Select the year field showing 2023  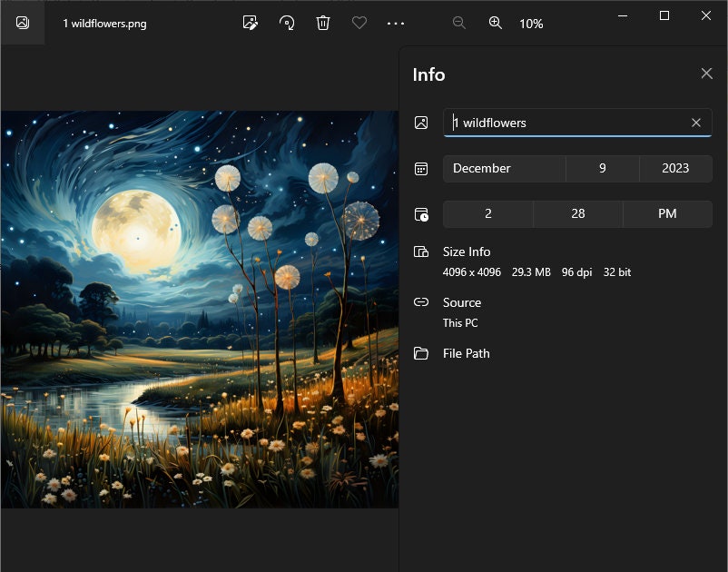[676, 169]
